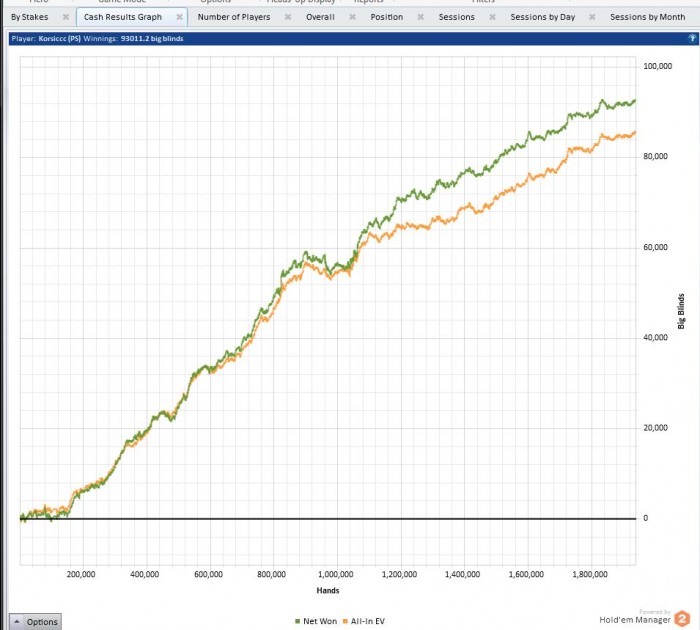Close the Overall tab
The image size is (700, 630).
coord(352,17)
